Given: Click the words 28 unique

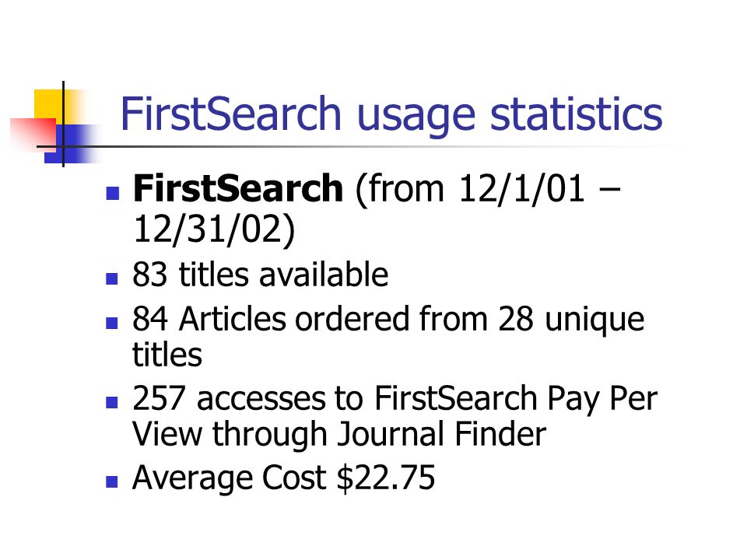Looking at the screenshot, I should point(570,320).
